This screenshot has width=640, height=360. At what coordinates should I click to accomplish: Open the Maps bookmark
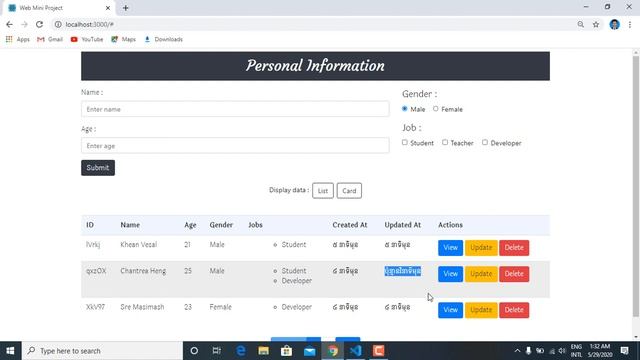pos(124,39)
